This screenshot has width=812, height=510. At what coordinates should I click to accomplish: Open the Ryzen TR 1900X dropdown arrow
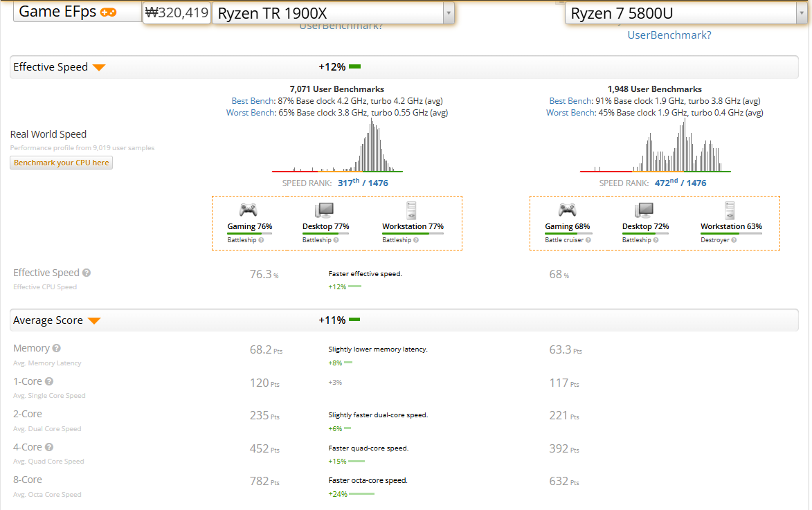coord(449,13)
